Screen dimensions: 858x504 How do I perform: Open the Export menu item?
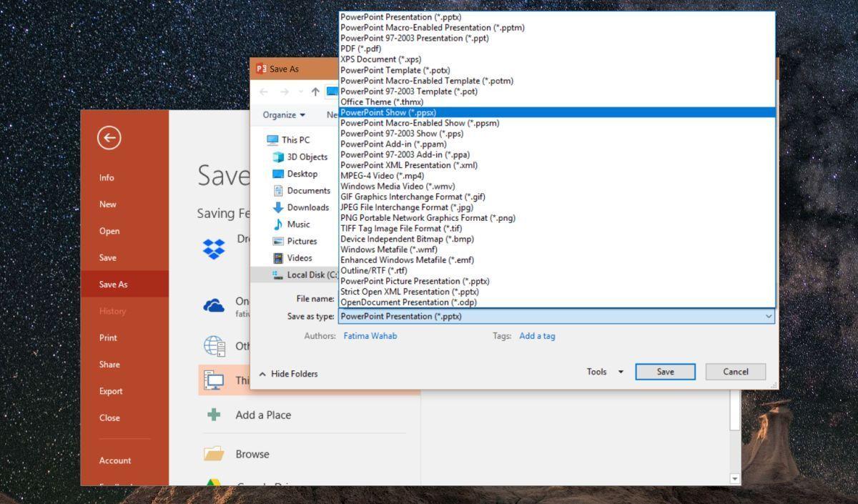click(x=111, y=391)
